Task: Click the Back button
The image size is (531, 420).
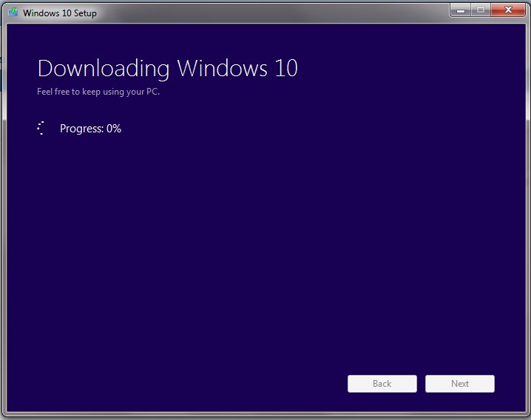Action: [x=382, y=384]
